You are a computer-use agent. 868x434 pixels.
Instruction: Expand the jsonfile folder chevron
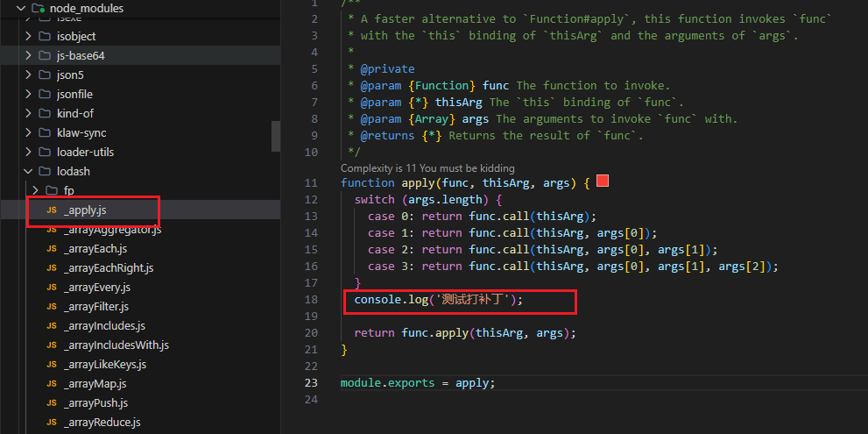[28, 94]
